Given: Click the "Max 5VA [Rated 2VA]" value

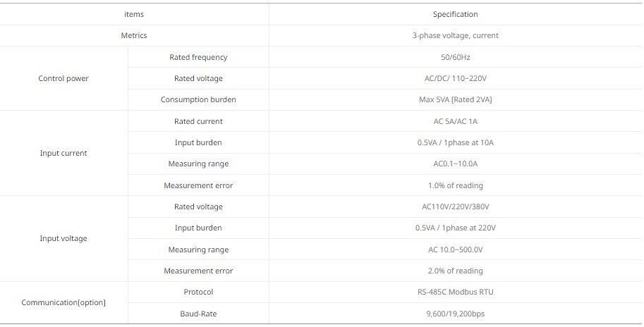Looking at the screenshot, I should (x=455, y=99).
